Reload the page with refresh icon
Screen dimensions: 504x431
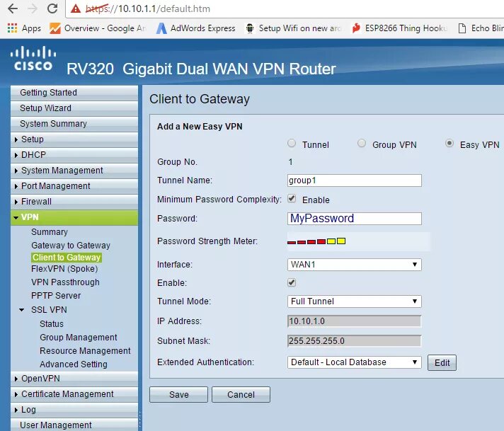[52, 8]
